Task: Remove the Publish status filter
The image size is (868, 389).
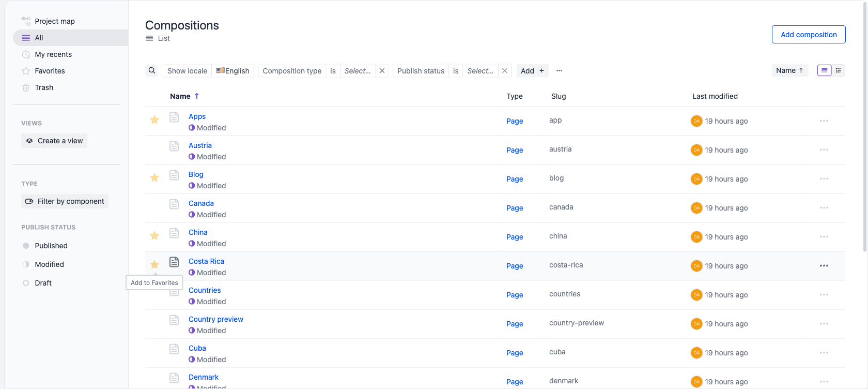Action: tap(505, 71)
